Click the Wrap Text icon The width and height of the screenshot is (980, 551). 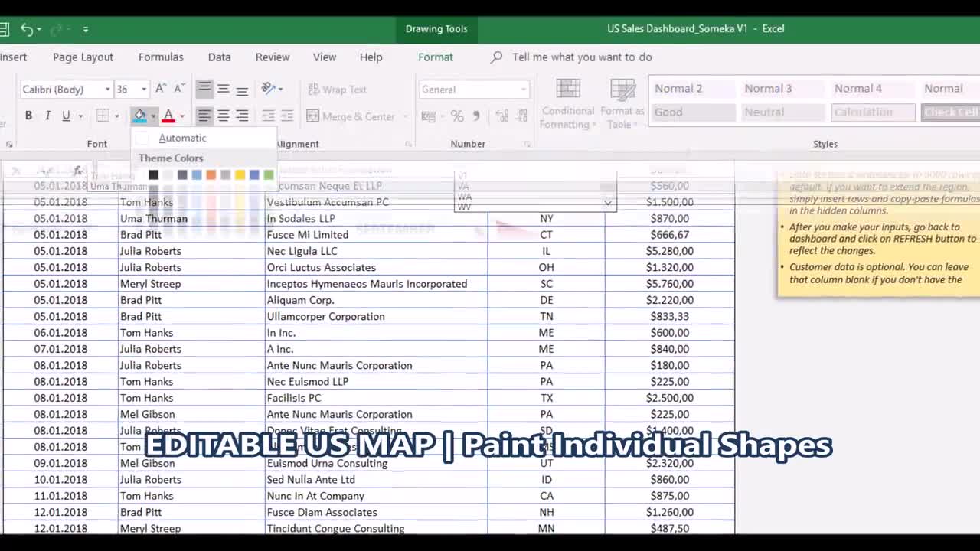coord(337,90)
